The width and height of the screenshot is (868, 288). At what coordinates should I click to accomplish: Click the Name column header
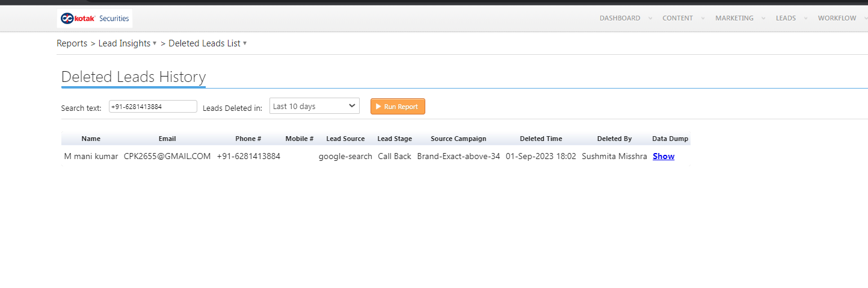coord(91,139)
